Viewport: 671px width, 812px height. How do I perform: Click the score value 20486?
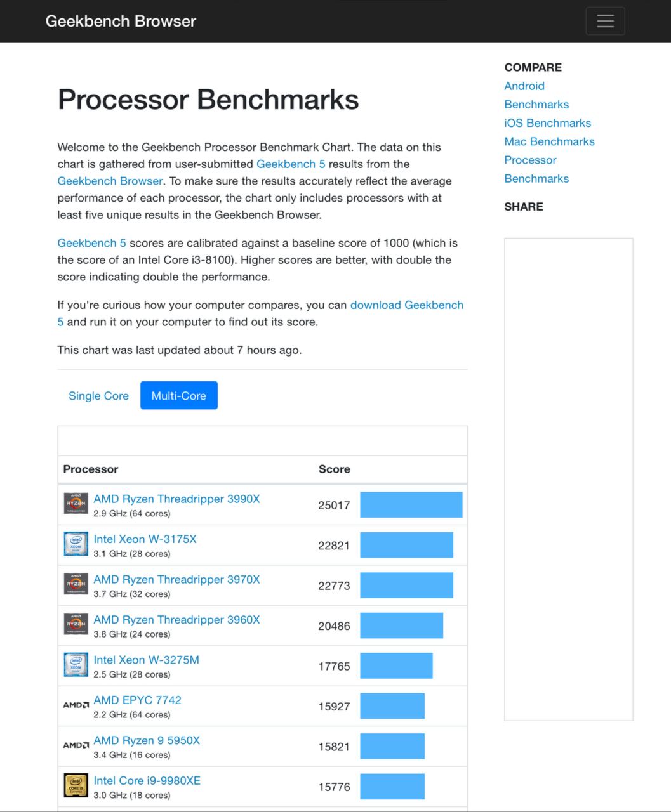(x=334, y=626)
